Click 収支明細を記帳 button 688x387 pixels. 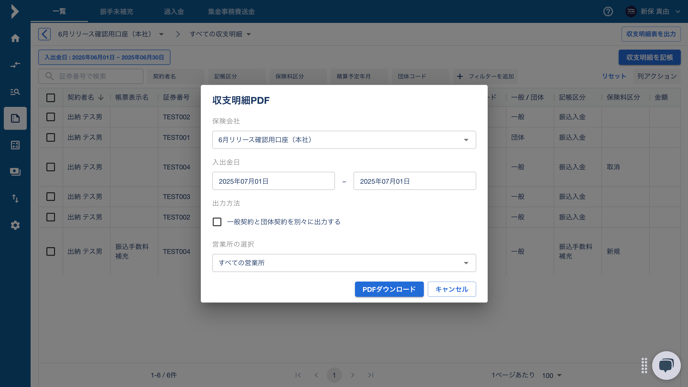649,57
